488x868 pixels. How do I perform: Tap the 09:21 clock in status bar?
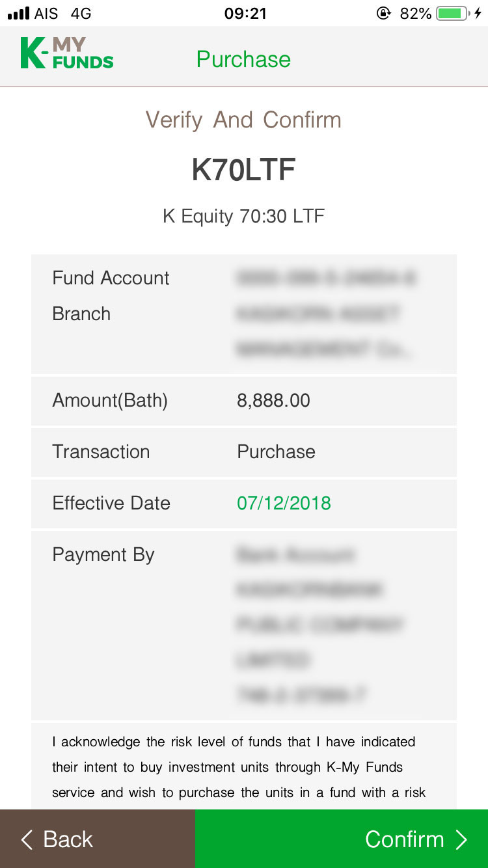click(x=245, y=13)
